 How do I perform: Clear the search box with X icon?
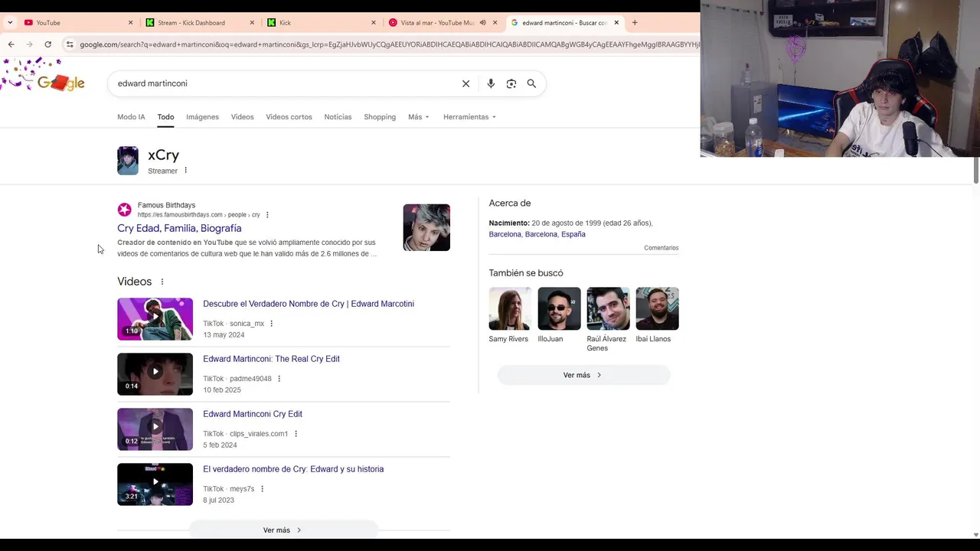click(x=465, y=83)
